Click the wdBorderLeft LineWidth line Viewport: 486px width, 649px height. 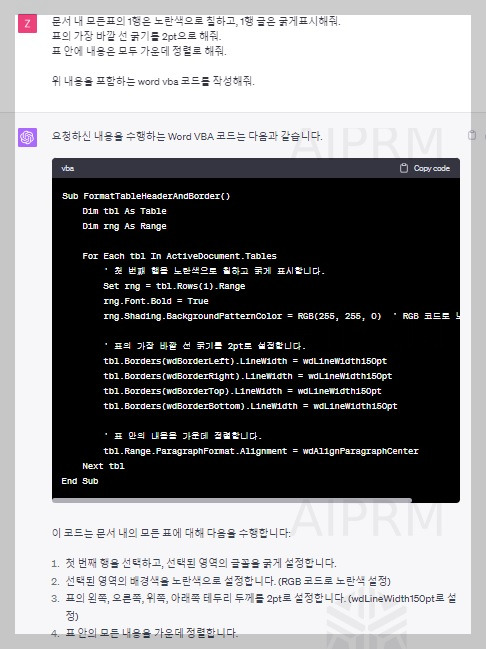click(245, 361)
